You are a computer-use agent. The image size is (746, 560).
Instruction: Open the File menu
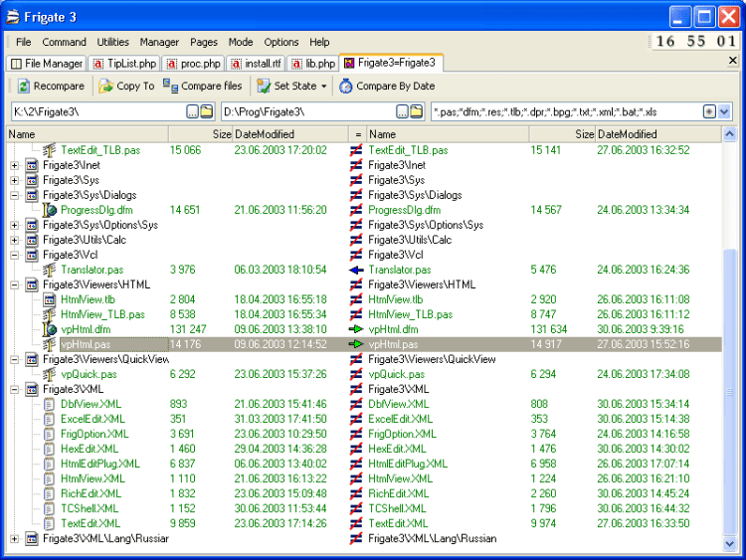(23, 42)
